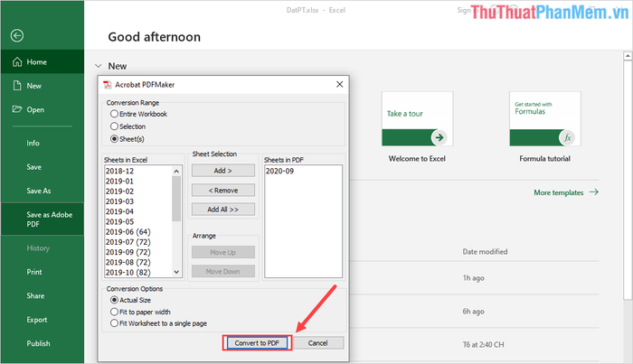This screenshot has height=364, width=633.
Task: Select sheet 2019-01 in the list
Action: pyautogui.click(x=138, y=182)
